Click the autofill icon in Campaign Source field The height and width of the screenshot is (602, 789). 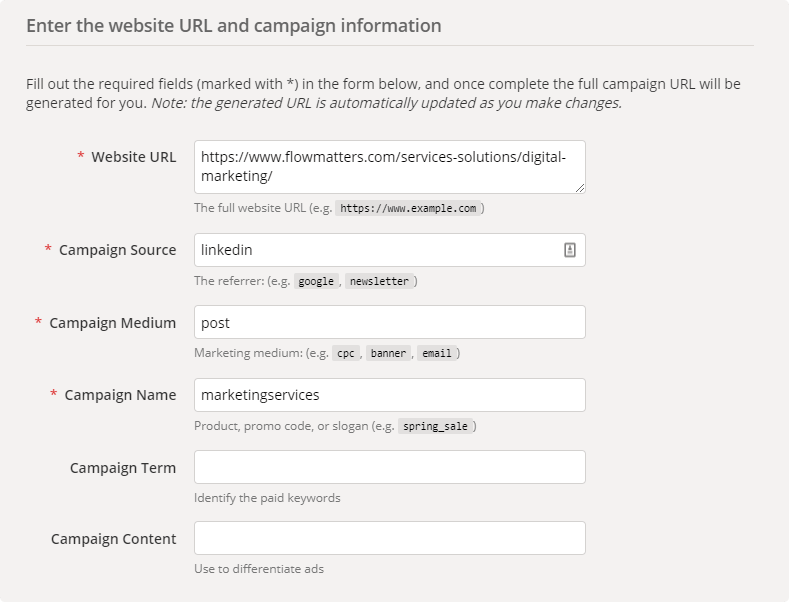(x=570, y=251)
